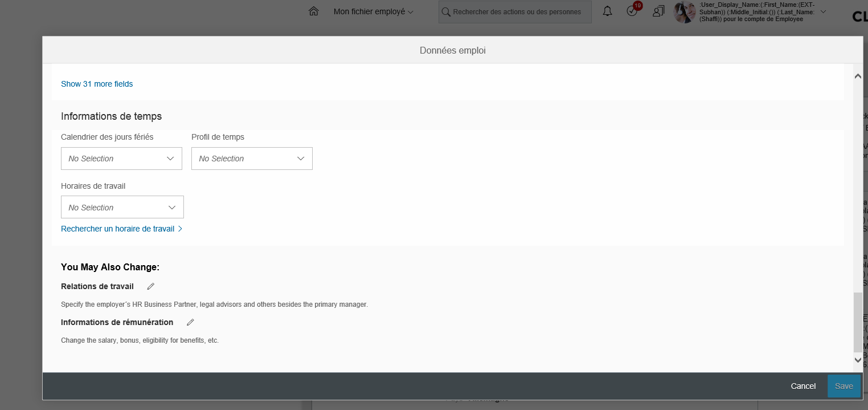Screen dimensions: 868x410
Task: Click scrollbar down arrow in dialog
Action: (858, 360)
